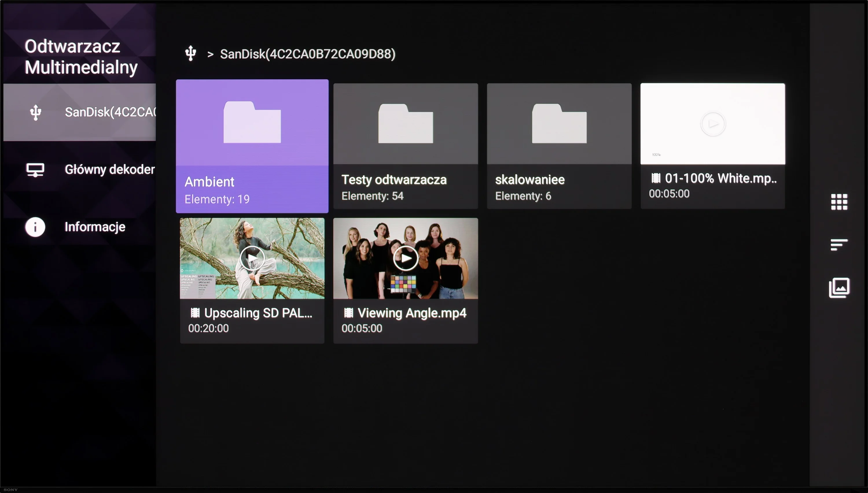Select the SanDisk USB drive sidebar icon
The image size is (868, 493).
[x=36, y=112]
